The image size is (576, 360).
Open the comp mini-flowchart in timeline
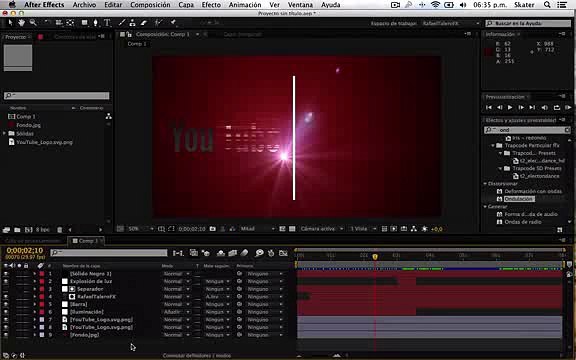tap(178, 253)
